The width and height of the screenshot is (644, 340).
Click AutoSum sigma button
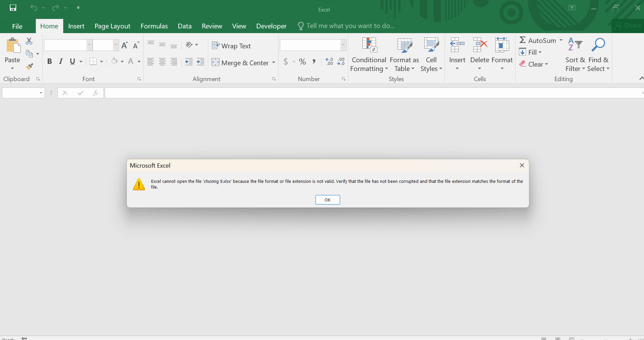tap(538, 40)
